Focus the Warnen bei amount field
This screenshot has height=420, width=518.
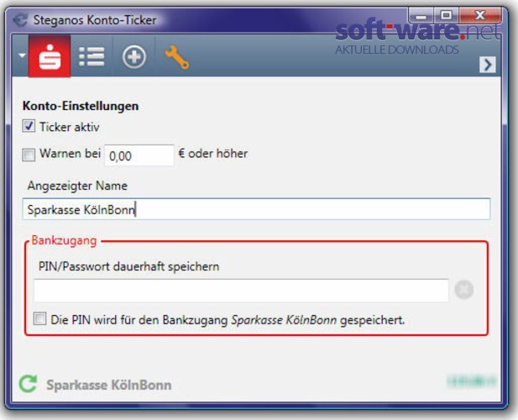pos(139,155)
